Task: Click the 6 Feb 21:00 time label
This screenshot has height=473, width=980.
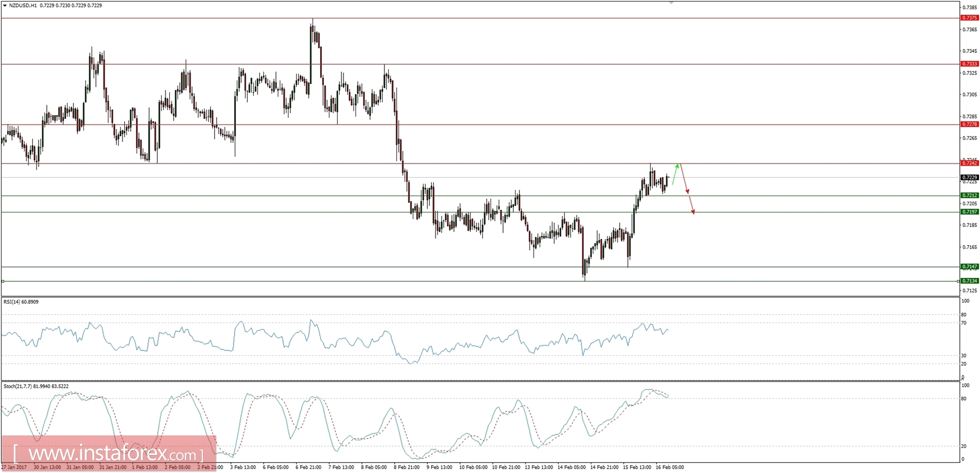Action: pos(309,467)
